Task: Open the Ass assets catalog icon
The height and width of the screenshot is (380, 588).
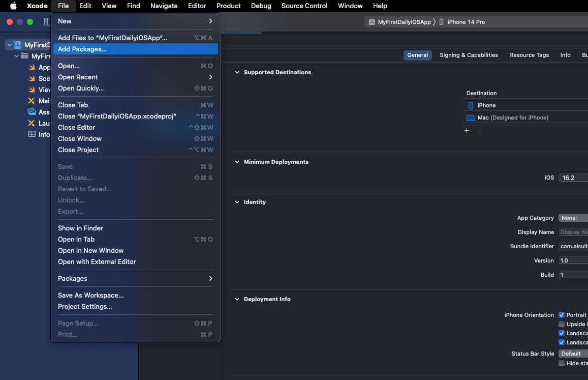Action: pyautogui.click(x=32, y=112)
